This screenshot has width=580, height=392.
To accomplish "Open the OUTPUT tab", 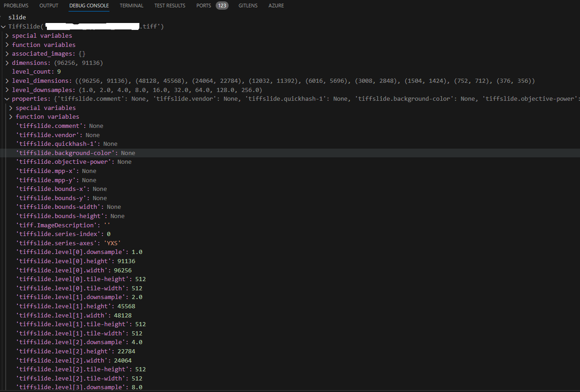I will coord(48,6).
